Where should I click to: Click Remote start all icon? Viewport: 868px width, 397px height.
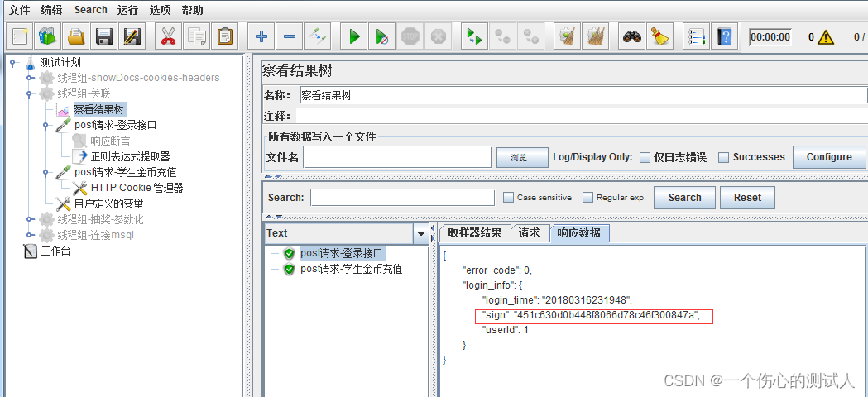[x=474, y=37]
